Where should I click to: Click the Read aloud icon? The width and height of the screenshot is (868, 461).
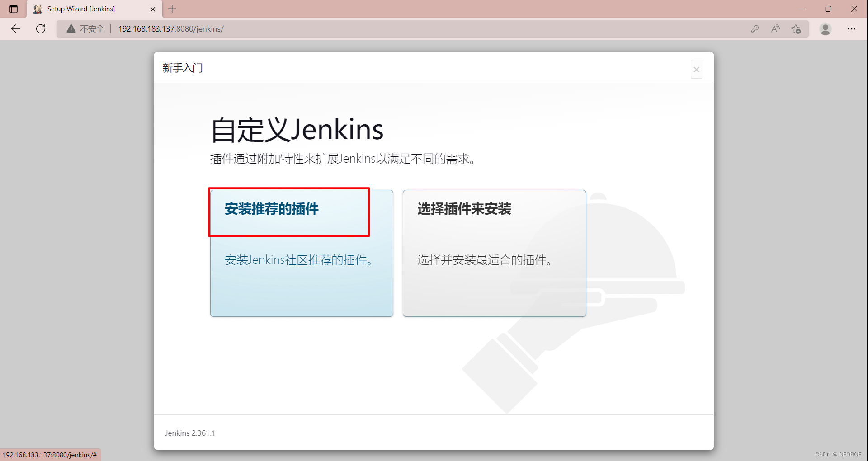tap(775, 29)
